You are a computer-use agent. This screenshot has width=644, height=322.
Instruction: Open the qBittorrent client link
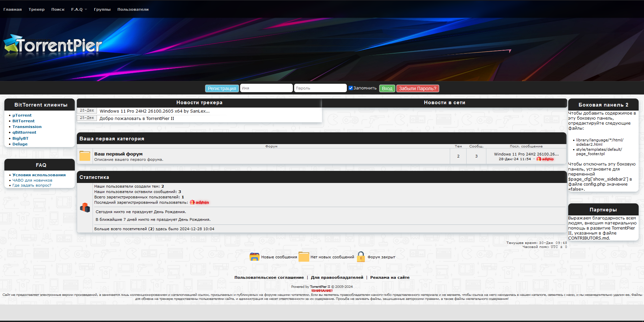point(24,132)
